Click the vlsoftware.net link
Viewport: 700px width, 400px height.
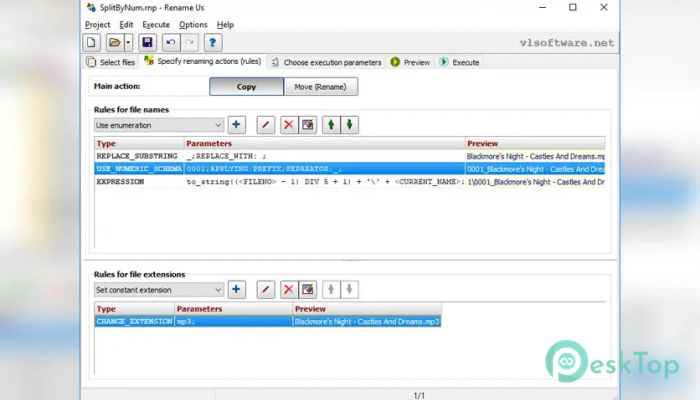pyautogui.click(x=567, y=43)
